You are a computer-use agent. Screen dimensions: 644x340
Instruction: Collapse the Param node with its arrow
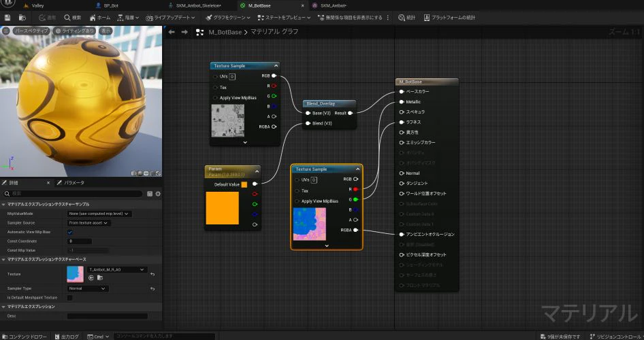257,171
